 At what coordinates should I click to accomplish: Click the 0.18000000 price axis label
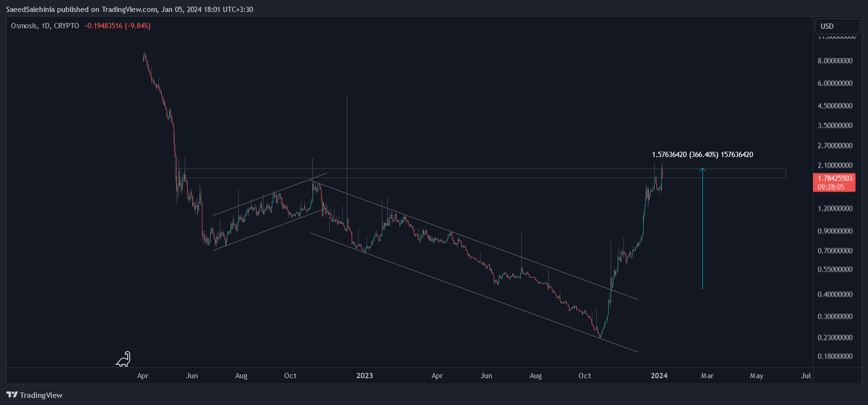point(835,356)
